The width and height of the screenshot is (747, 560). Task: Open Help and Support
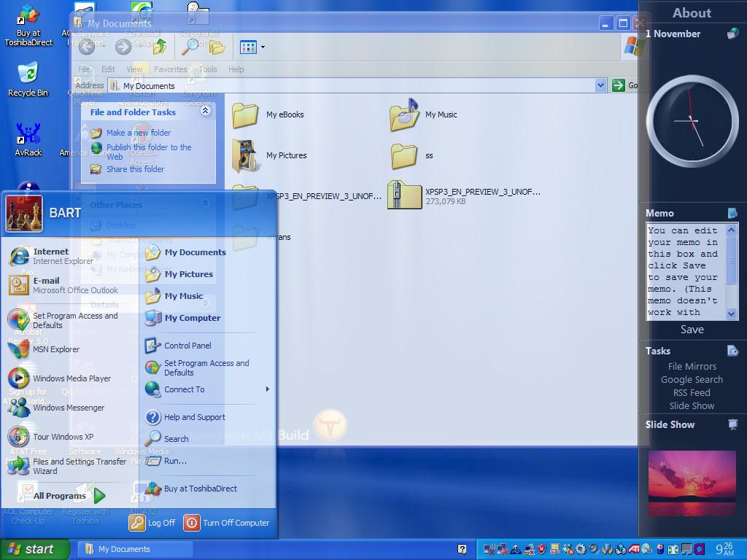(185, 417)
